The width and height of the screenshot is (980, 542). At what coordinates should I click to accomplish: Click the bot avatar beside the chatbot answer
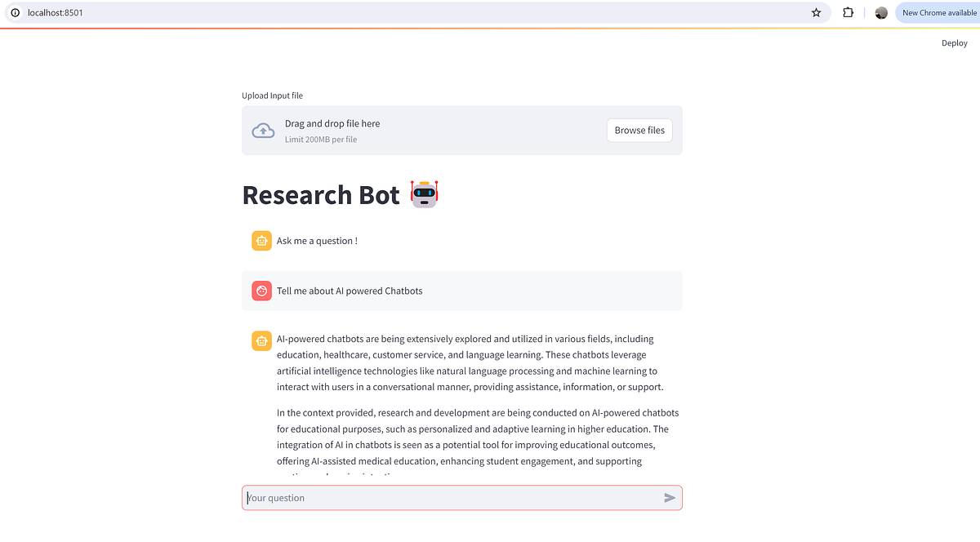261,340
